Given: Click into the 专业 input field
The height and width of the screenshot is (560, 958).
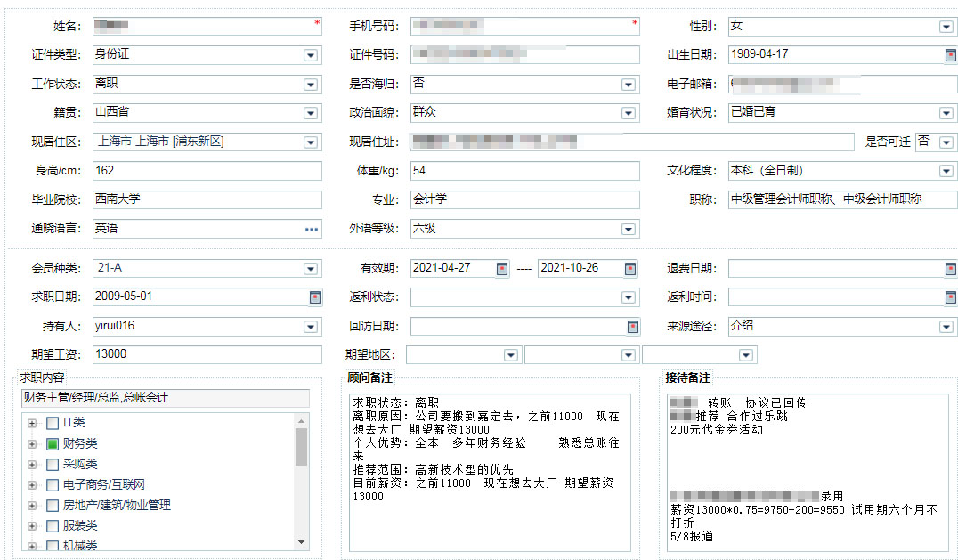Looking at the screenshot, I should (524, 199).
